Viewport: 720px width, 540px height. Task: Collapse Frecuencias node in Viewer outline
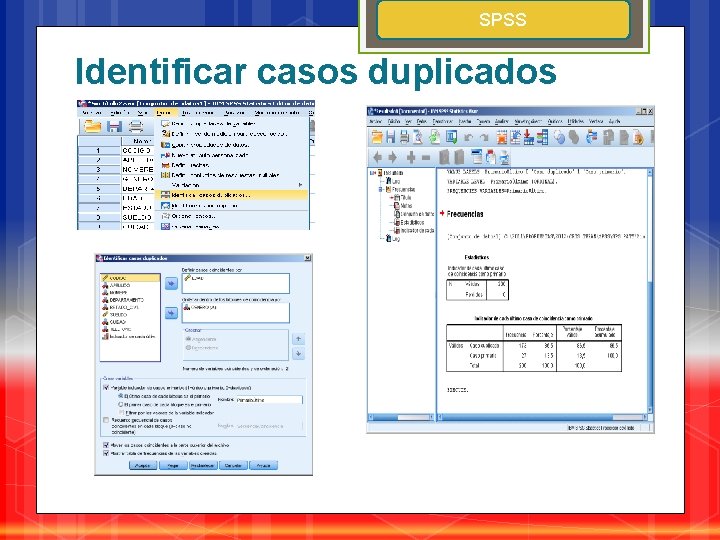point(381,189)
